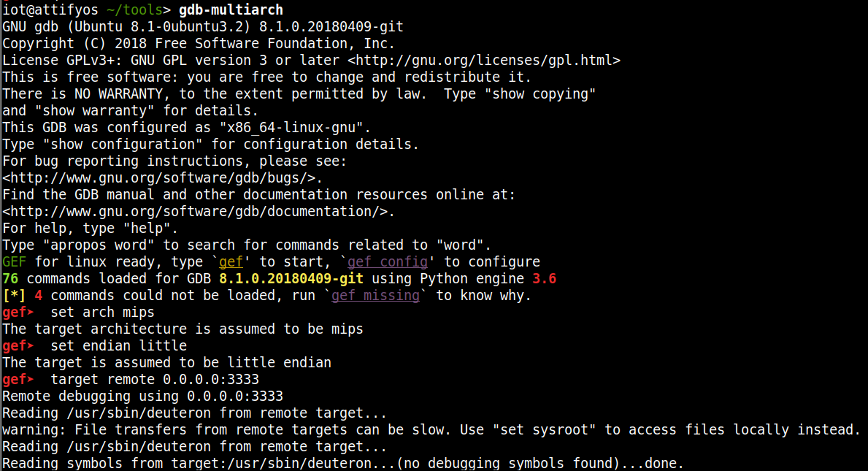Click the underlined yellow 'gef' command
The height and width of the screenshot is (471, 868).
tap(231, 262)
